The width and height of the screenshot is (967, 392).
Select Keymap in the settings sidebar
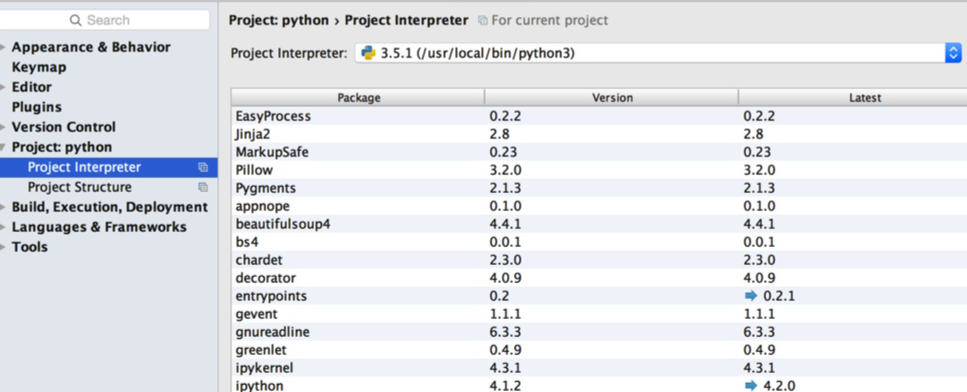coord(39,67)
